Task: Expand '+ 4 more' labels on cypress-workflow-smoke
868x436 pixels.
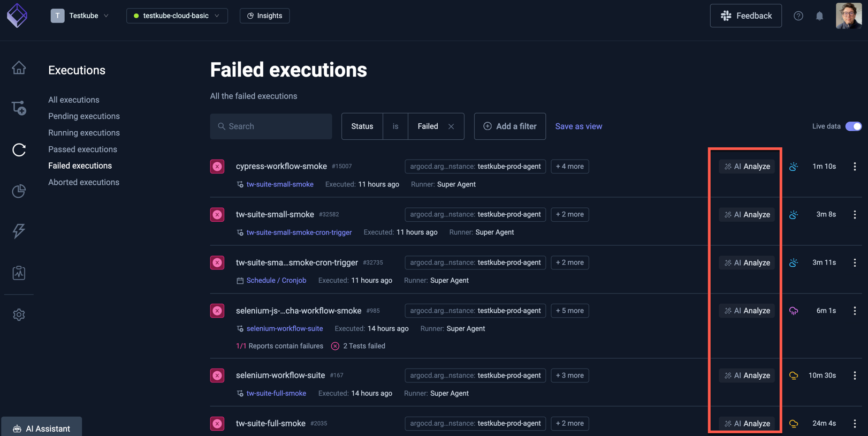Action: (569, 167)
